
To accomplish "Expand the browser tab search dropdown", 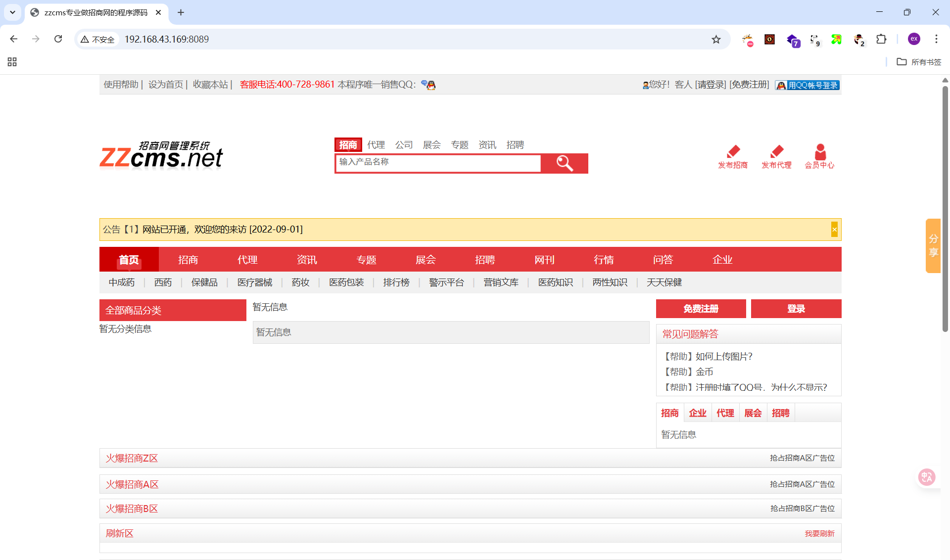I will [12, 12].
